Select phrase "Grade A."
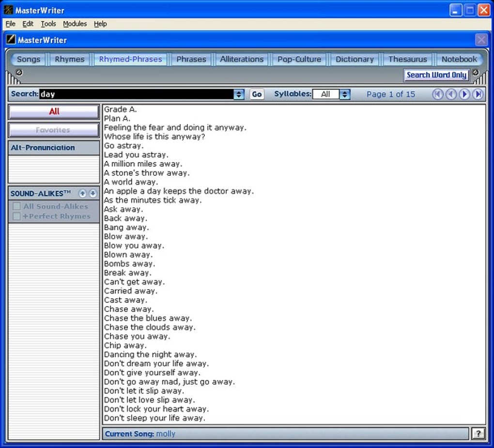This screenshot has height=448, width=494. pos(120,109)
